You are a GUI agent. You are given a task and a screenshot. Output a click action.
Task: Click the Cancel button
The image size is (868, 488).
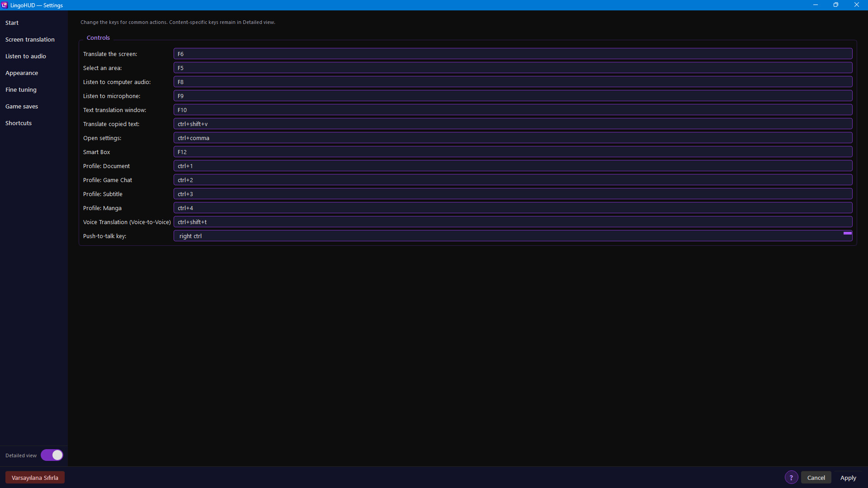click(816, 478)
